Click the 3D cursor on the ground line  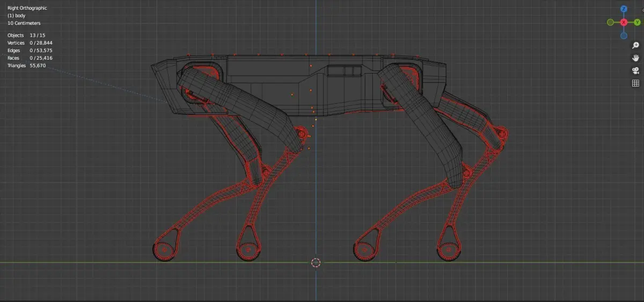316,262
